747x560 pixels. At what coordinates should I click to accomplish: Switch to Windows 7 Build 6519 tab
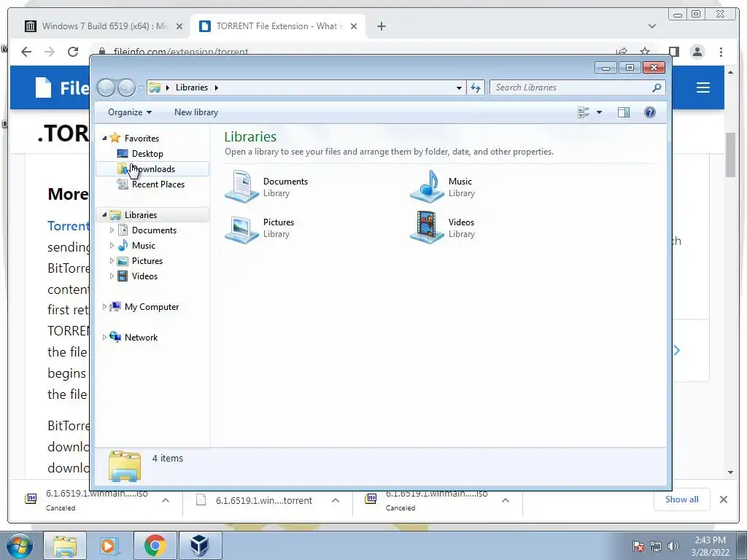104,26
